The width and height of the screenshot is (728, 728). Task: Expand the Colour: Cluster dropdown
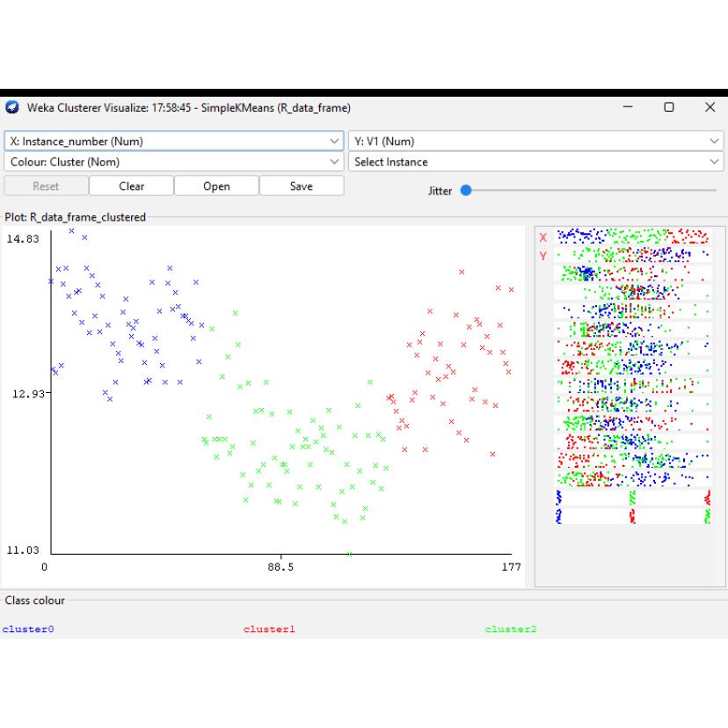tap(173, 162)
